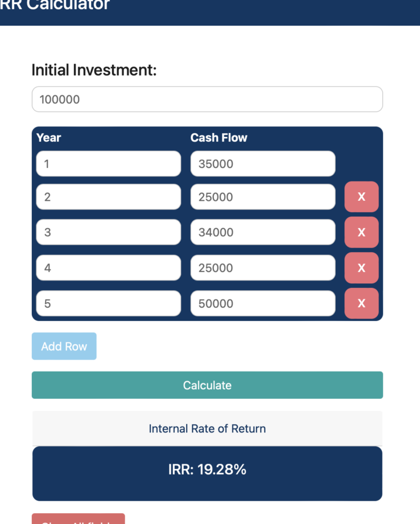Image resolution: width=420 pixels, height=524 pixels.
Task: Click the year 4 input field
Action: point(108,267)
